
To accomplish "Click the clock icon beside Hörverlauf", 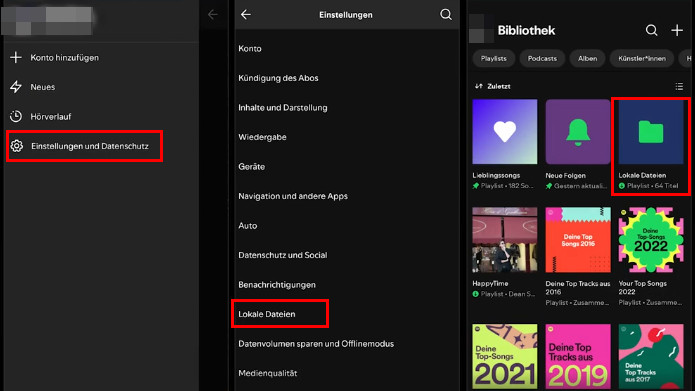I will pos(16,116).
